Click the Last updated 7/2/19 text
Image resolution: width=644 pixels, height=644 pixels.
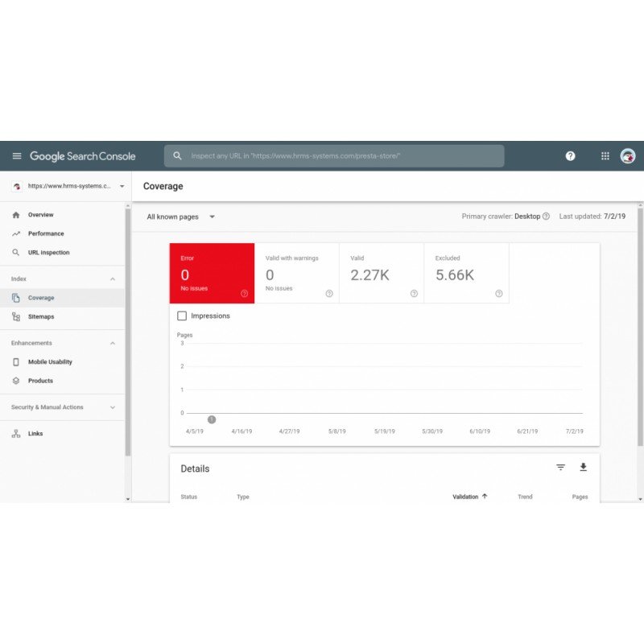click(592, 217)
